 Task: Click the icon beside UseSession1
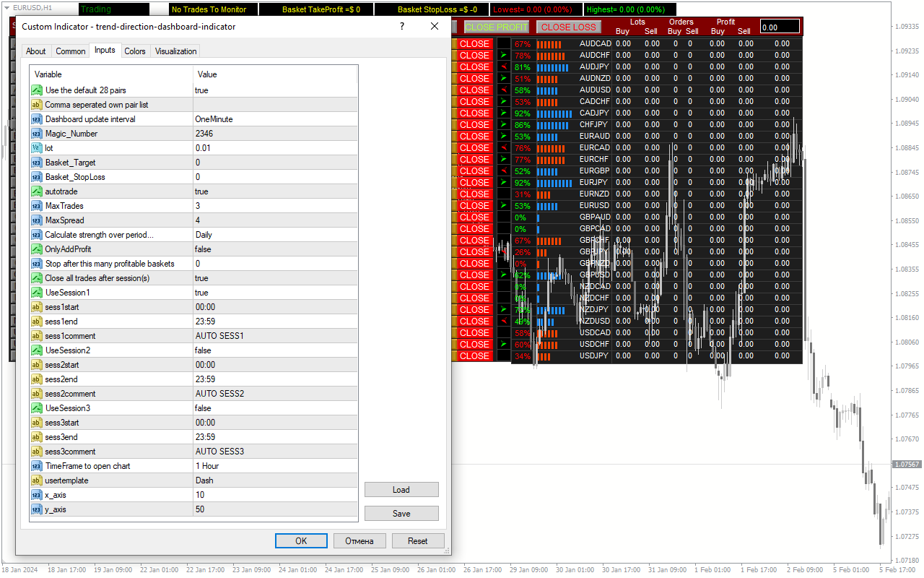[37, 293]
